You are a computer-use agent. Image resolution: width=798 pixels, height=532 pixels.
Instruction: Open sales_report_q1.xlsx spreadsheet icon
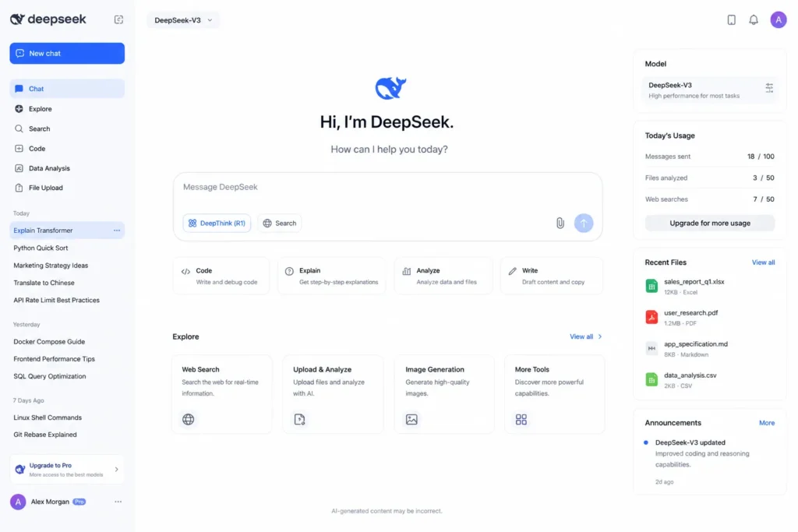[x=651, y=286]
